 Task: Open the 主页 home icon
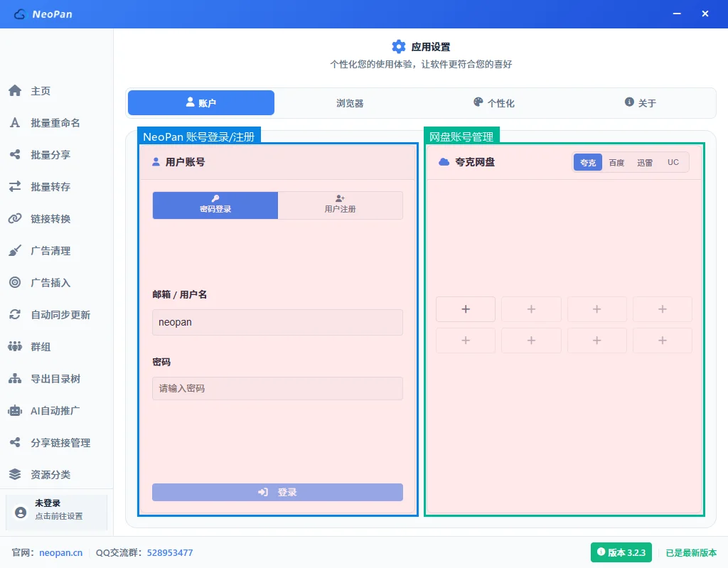15,90
